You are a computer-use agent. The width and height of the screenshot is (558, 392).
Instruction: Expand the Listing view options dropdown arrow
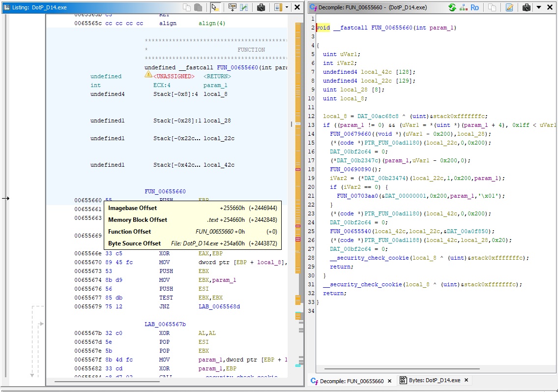pyautogui.click(x=287, y=7)
